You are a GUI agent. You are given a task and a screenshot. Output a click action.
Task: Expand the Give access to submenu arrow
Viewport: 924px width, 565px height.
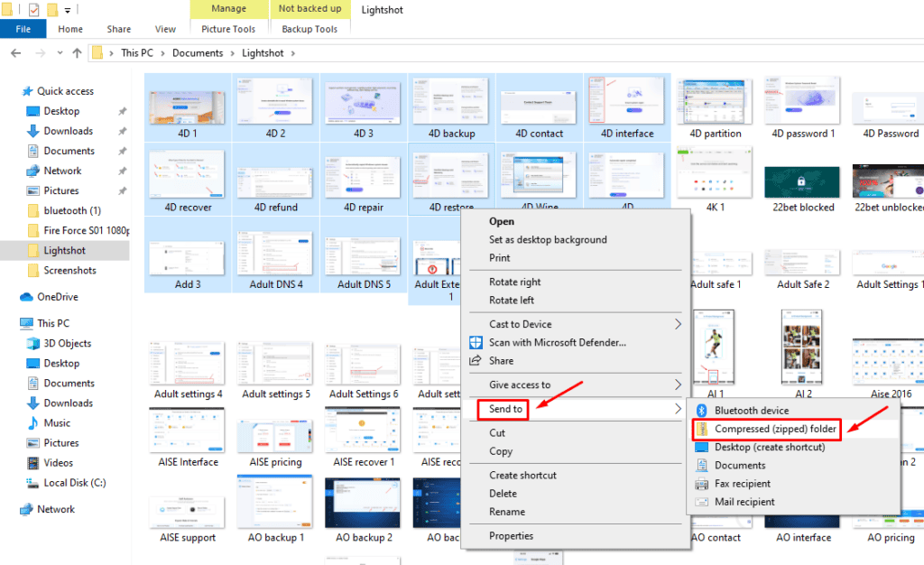click(679, 384)
